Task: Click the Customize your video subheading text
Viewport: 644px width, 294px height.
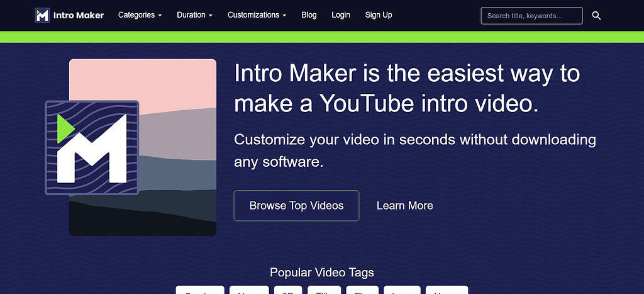Action: point(415,150)
